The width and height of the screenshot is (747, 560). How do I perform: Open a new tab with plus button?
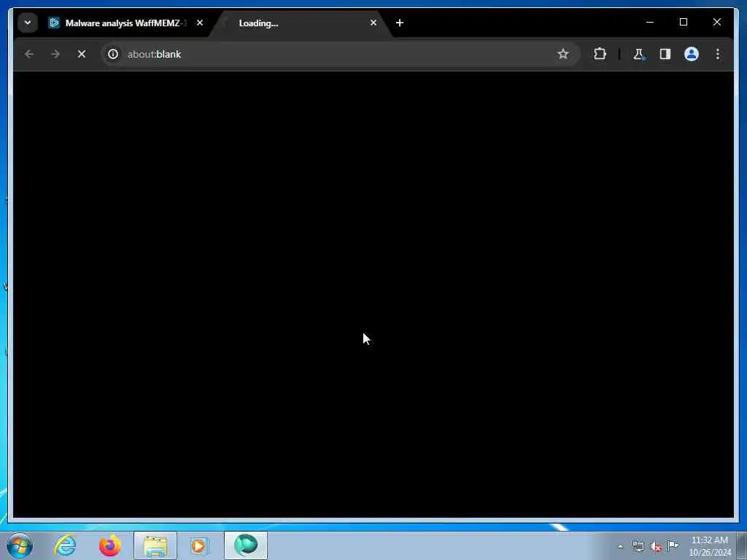click(x=400, y=23)
